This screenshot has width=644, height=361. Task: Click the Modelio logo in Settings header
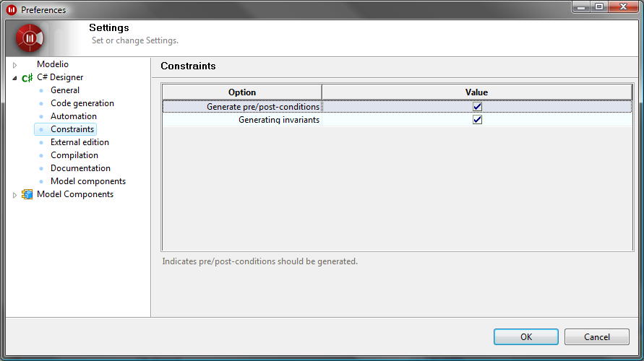click(x=30, y=38)
